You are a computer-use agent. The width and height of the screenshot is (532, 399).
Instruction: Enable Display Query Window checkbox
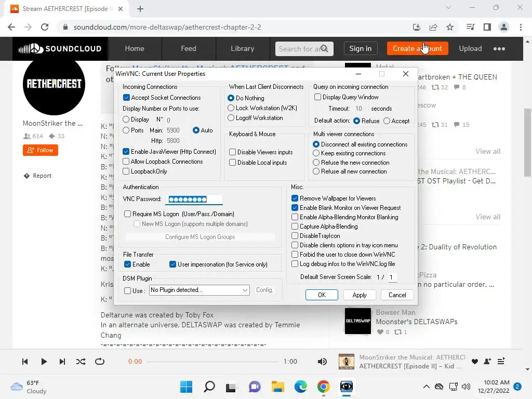point(317,97)
